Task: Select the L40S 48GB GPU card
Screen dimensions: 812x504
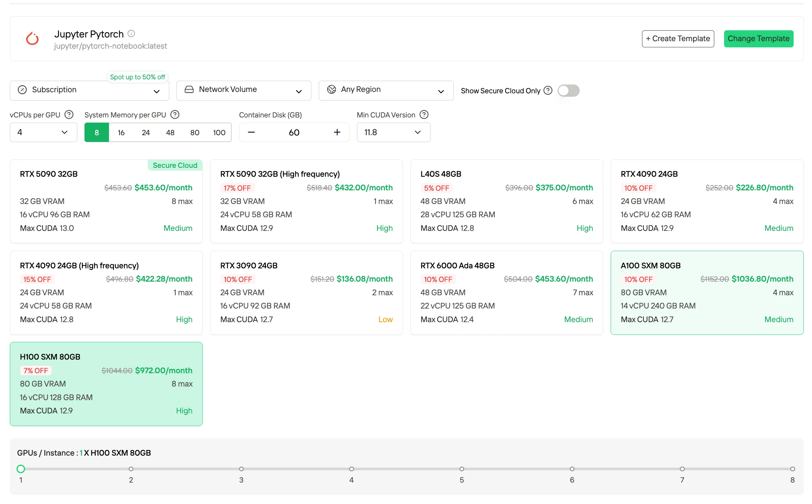Action: (x=507, y=201)
